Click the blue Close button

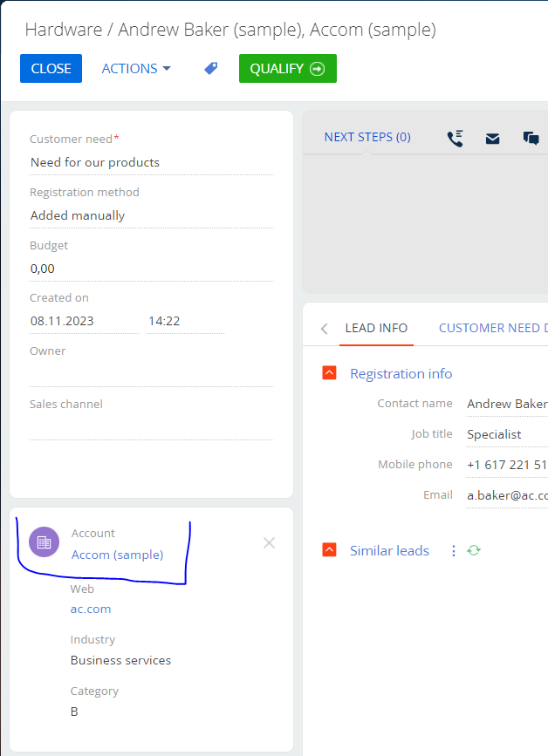(x=51, y=69)
